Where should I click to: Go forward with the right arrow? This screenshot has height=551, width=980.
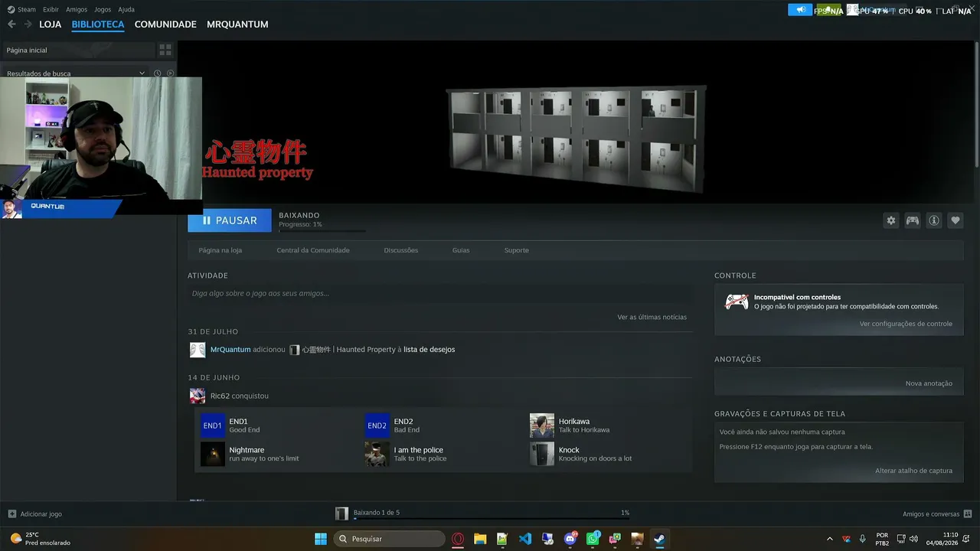point(28,24)
